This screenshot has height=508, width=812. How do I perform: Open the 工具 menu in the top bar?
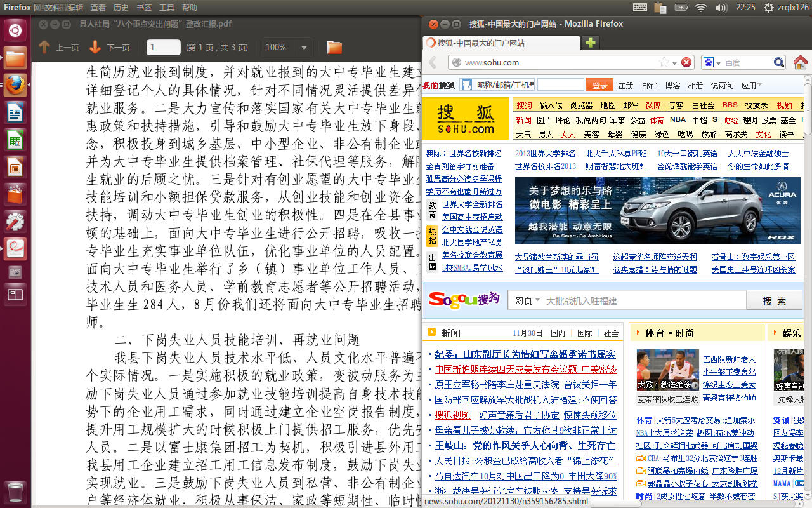coord(167,8)
